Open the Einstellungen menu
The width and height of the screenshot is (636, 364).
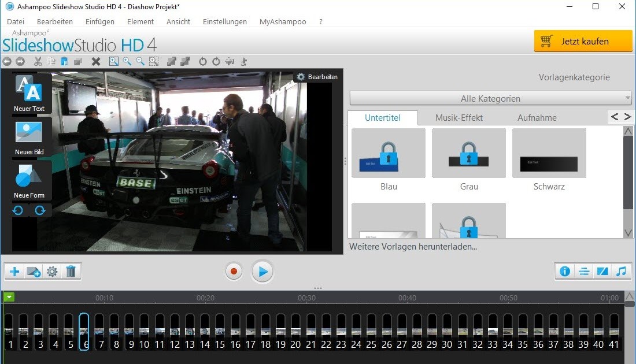click(225, 21)
